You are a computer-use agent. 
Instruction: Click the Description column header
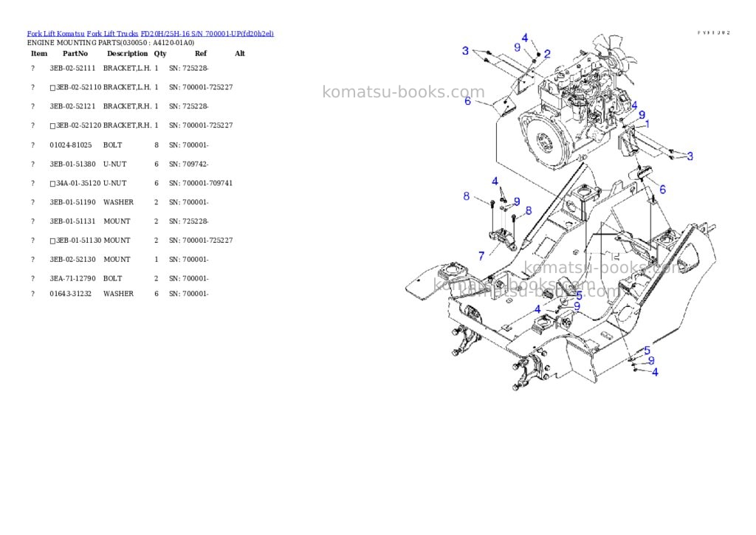click(127, 53)
